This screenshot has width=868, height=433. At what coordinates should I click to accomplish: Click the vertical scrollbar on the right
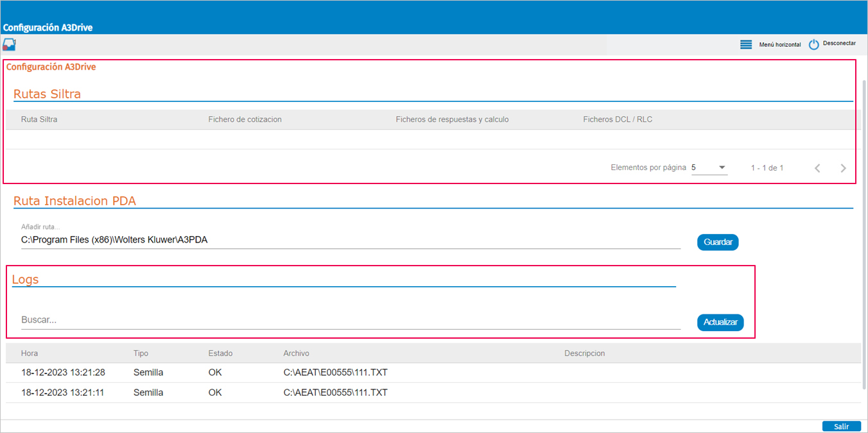coord(864,234)
